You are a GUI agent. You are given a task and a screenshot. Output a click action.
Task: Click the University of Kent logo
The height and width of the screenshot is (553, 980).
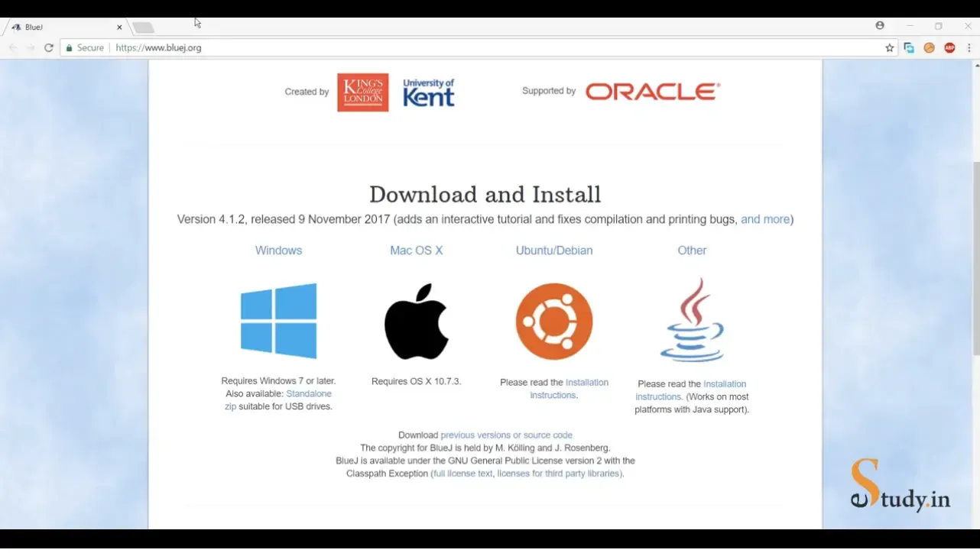428,92
